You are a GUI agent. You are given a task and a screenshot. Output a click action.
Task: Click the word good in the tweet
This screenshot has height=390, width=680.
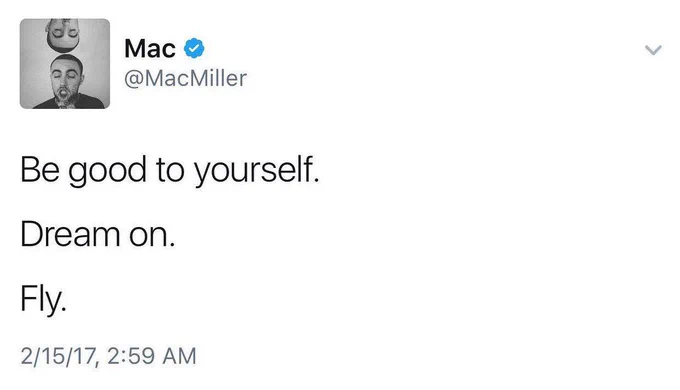[x=107, y=171]
